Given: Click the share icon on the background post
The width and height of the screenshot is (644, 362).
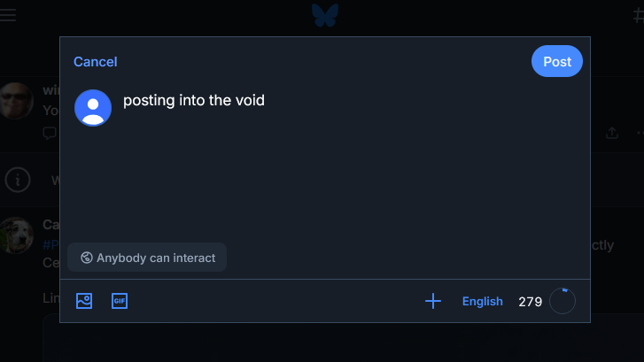Looking at the screenshot, I should pos(611,133).
